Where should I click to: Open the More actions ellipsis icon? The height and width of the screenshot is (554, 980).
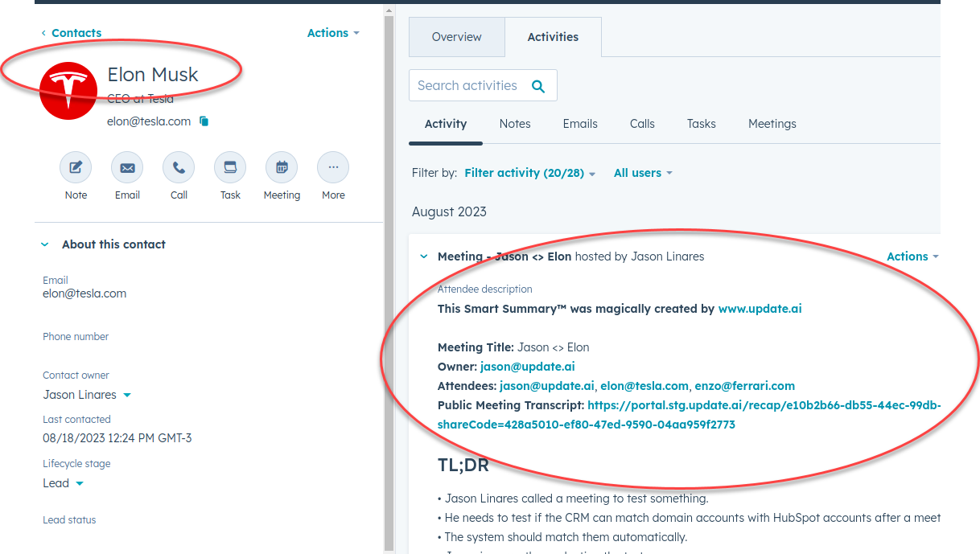pos(333,168)
